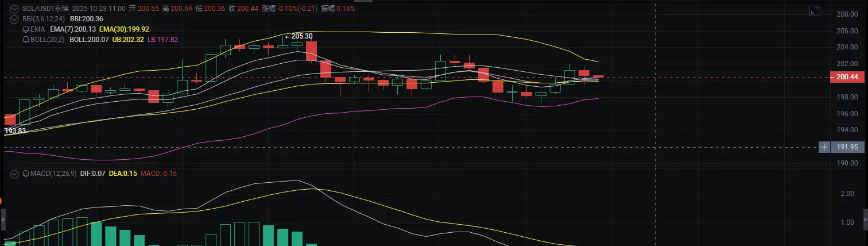Click 208.00 on price axis
This screenshot has height=246, width=868.
point(846,14)
